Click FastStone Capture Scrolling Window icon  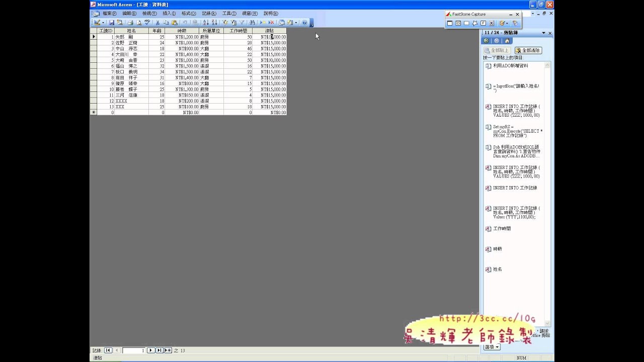[492, 23]
